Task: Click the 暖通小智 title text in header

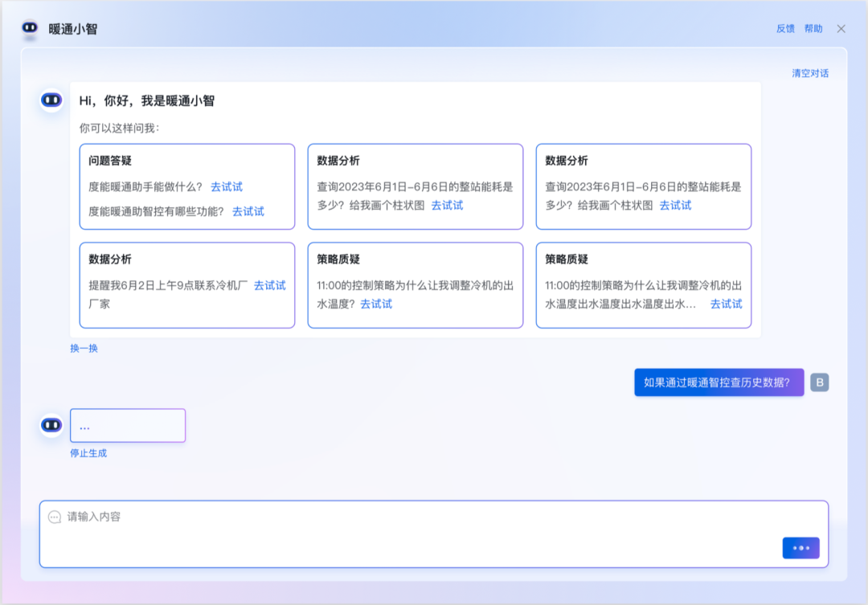Action: [x=73, y=29]
